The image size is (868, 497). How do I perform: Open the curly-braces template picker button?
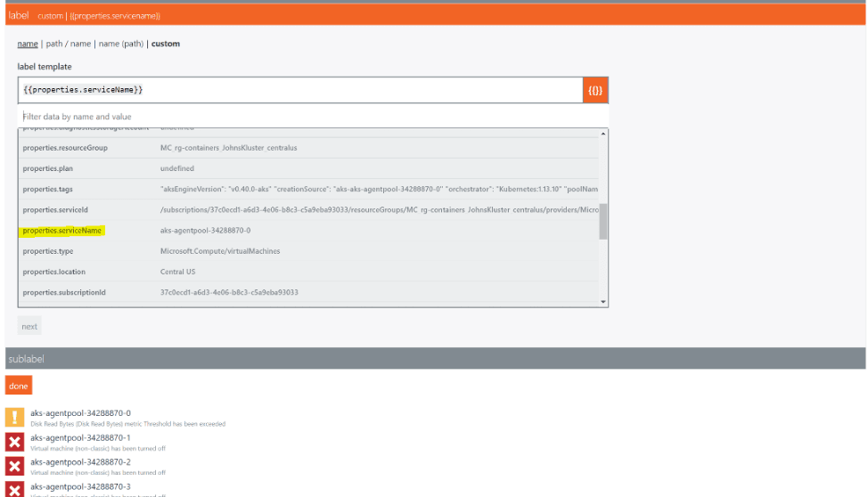point(595,90)
